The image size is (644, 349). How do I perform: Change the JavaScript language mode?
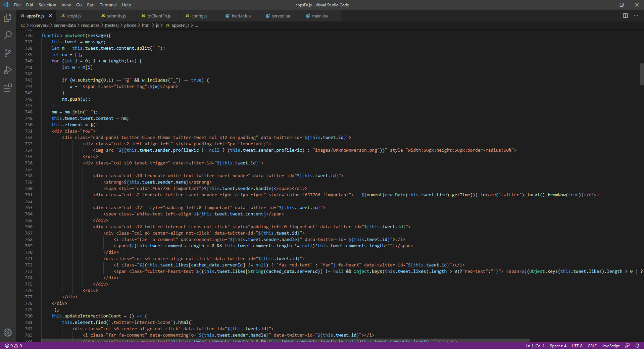click(x=610, y=346)
